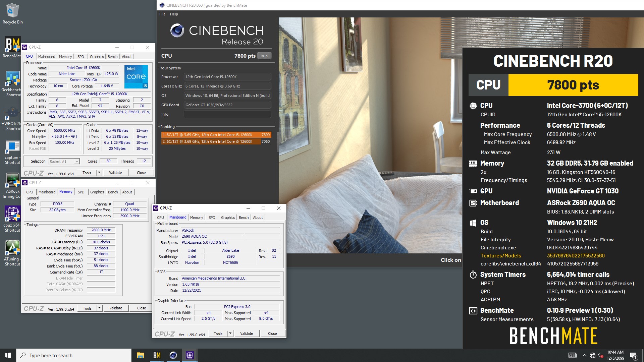Select second ranking entry scoring 7060
Screen dimensions: 644x362
[216, 141]
